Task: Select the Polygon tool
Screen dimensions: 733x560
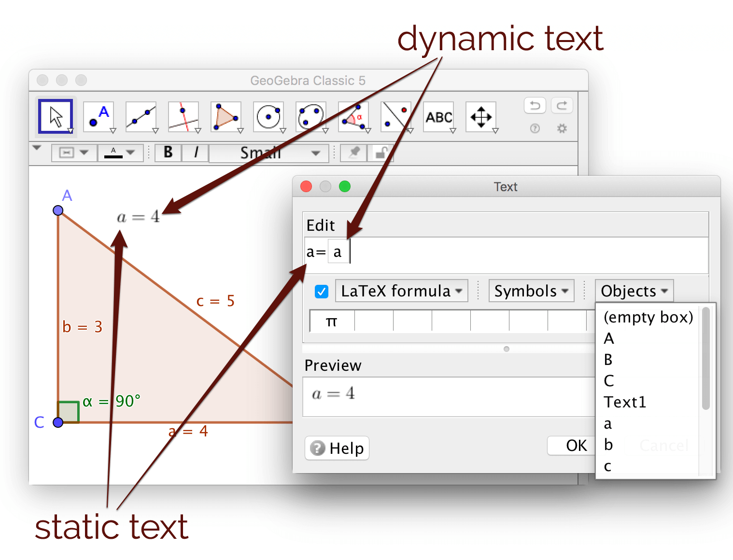Action: click(226, 116)
